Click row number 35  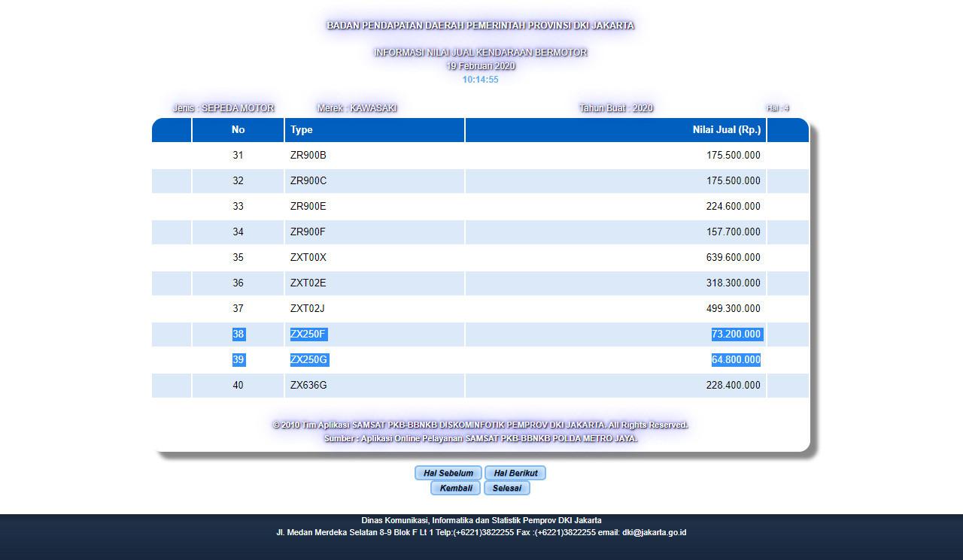click(238, 258)
